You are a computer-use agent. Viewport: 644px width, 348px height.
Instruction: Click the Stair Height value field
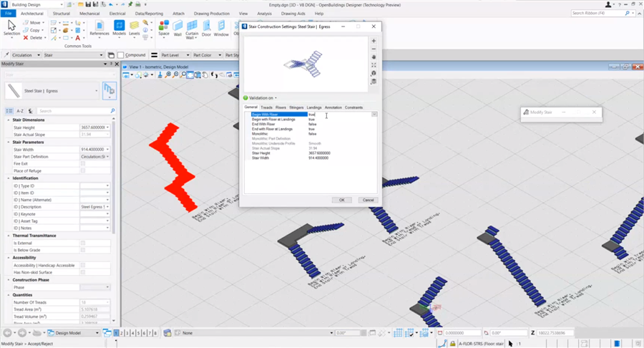click(94, 127)
